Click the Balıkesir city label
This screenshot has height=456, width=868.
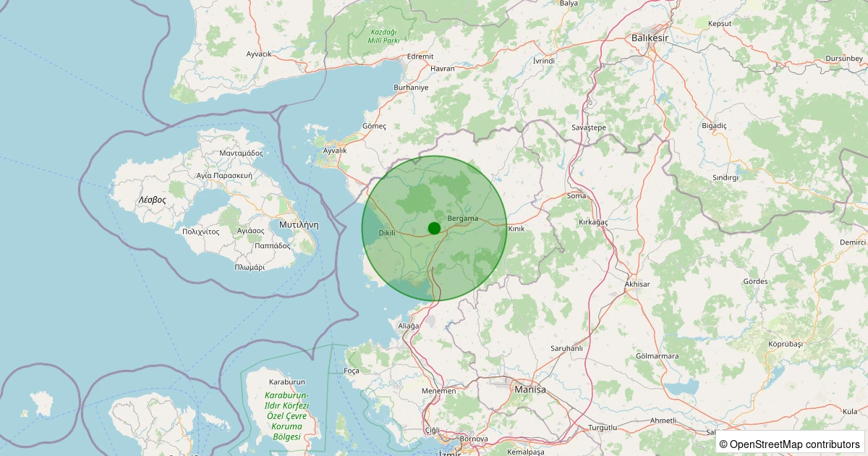coord(650,38)
